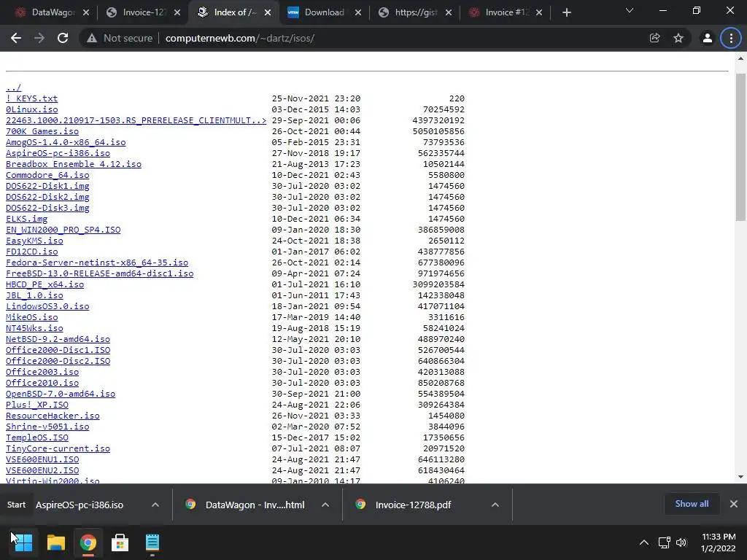The image size is (747, 560).
Task: Open File Explorer from the taskbar
Action: pyautogui.click(x=55, y=542)
